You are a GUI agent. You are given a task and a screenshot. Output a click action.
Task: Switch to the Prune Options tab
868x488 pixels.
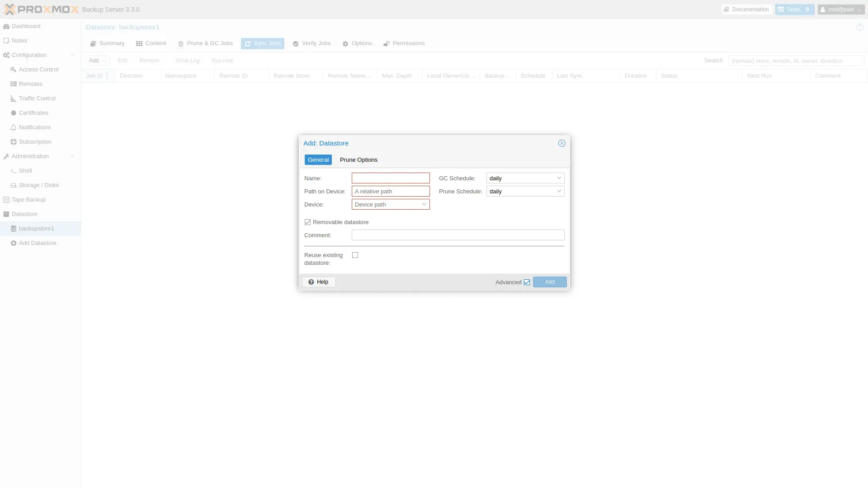[x=359, y=160]
